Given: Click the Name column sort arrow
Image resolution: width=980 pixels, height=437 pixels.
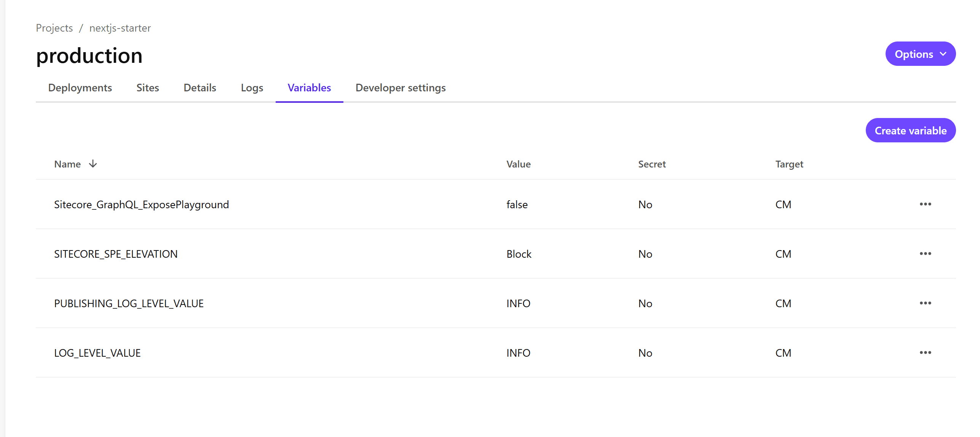Looking at the screenshot, I should point(93,164).
